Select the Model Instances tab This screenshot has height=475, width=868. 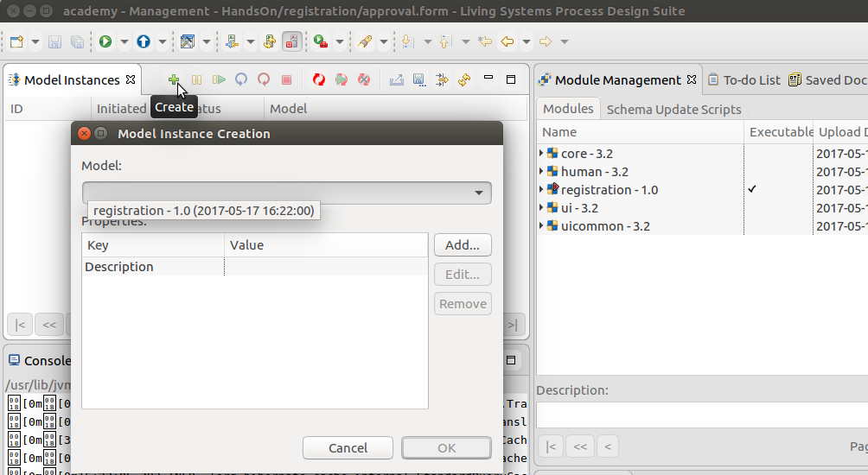[72, 80]
